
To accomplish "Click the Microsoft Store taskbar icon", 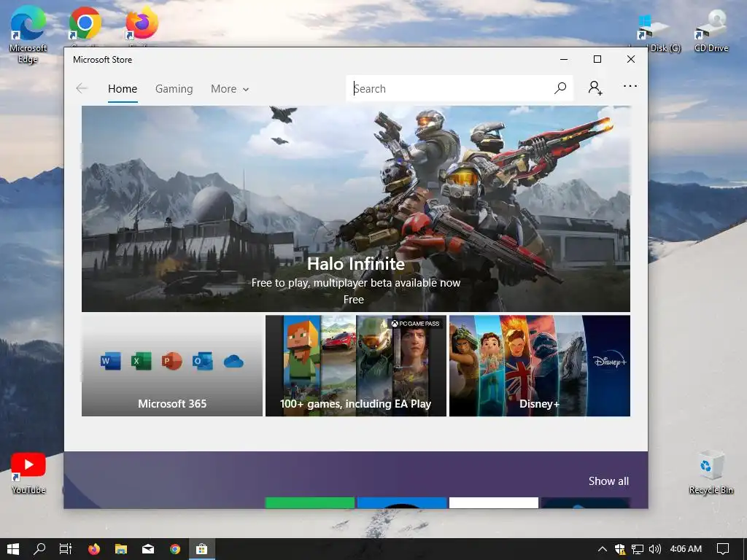I will [x=202, y=549].
